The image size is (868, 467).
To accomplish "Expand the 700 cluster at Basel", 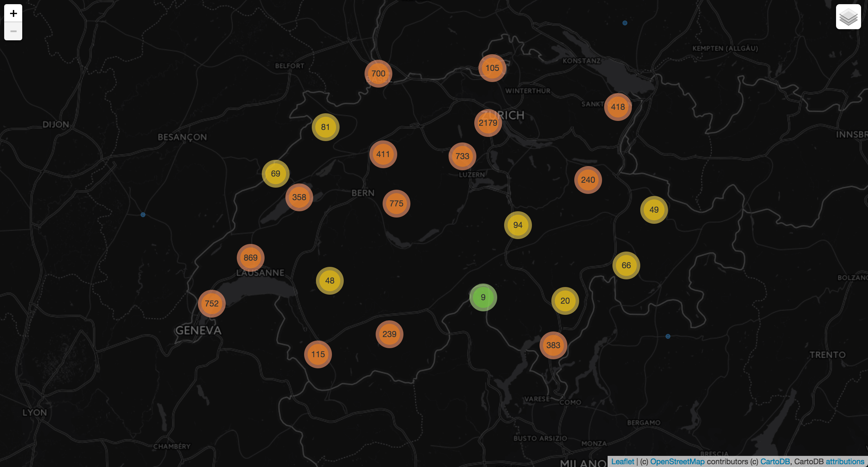I will (x=378, y=73).
